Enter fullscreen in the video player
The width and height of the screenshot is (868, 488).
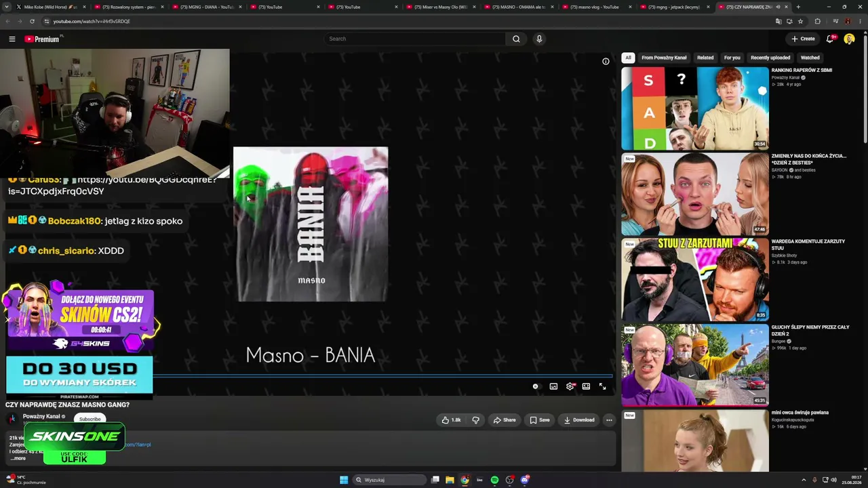coord(602,386)
